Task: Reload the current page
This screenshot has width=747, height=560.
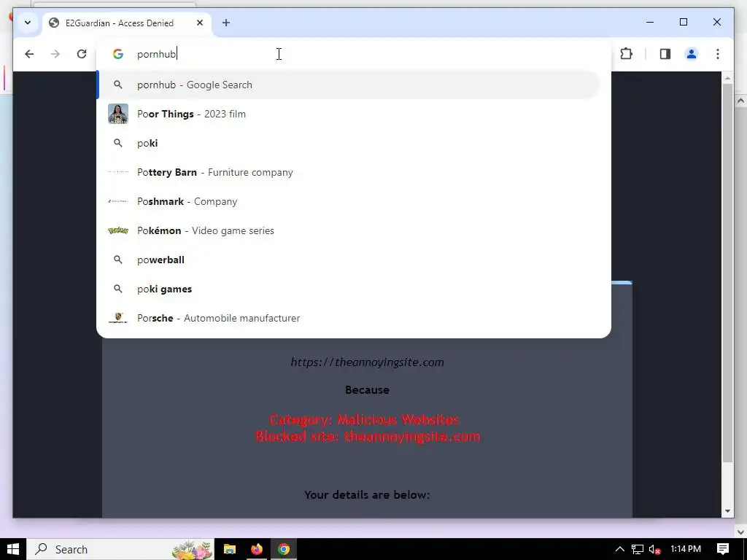Action: coord(82,54)
